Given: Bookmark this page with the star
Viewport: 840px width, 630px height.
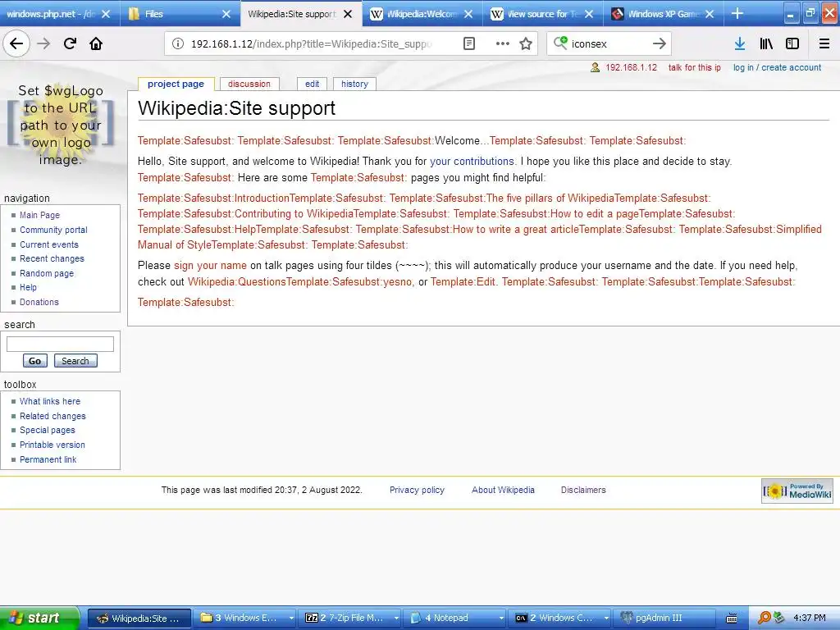Looking at the screenshot, I should 526,43.
